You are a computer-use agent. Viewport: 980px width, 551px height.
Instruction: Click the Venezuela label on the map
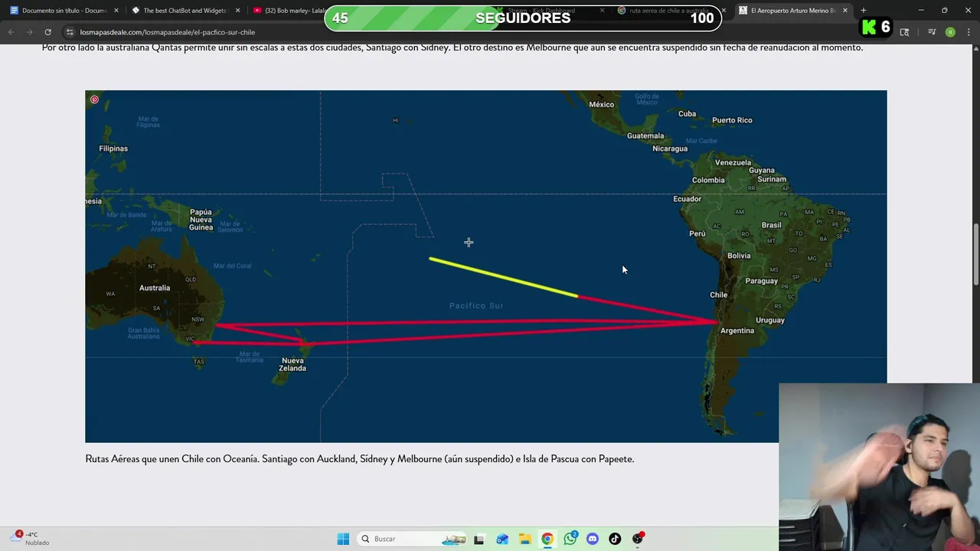tap(733, 162)
